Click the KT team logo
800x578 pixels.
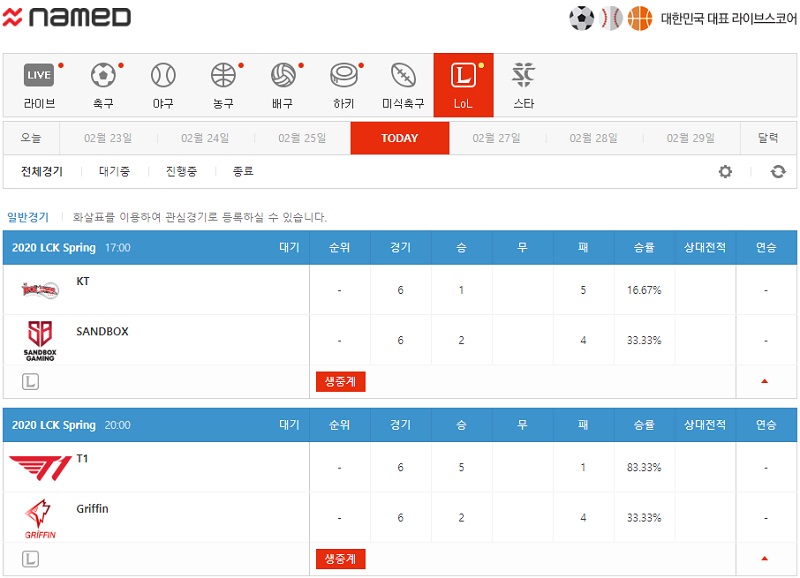40,290
